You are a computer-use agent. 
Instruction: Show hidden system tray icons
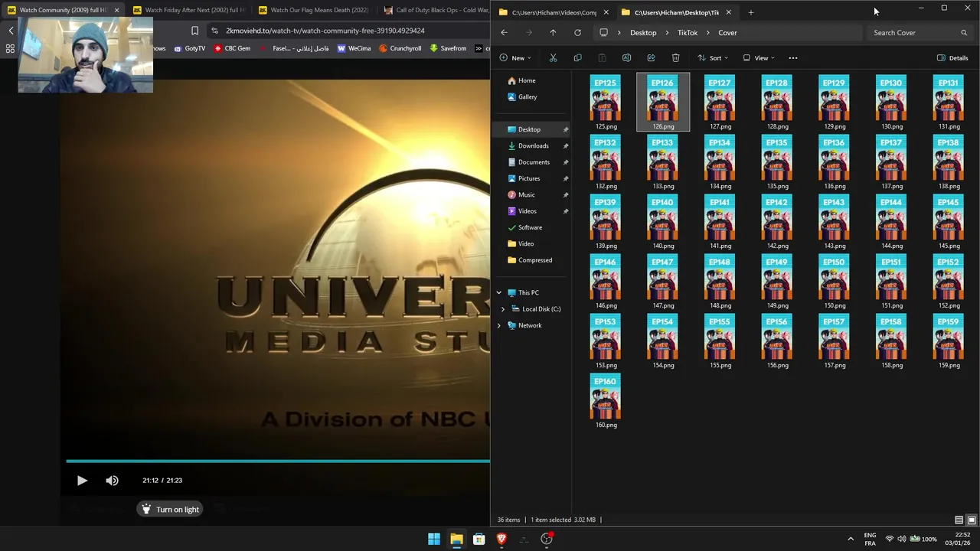[850, 539]
